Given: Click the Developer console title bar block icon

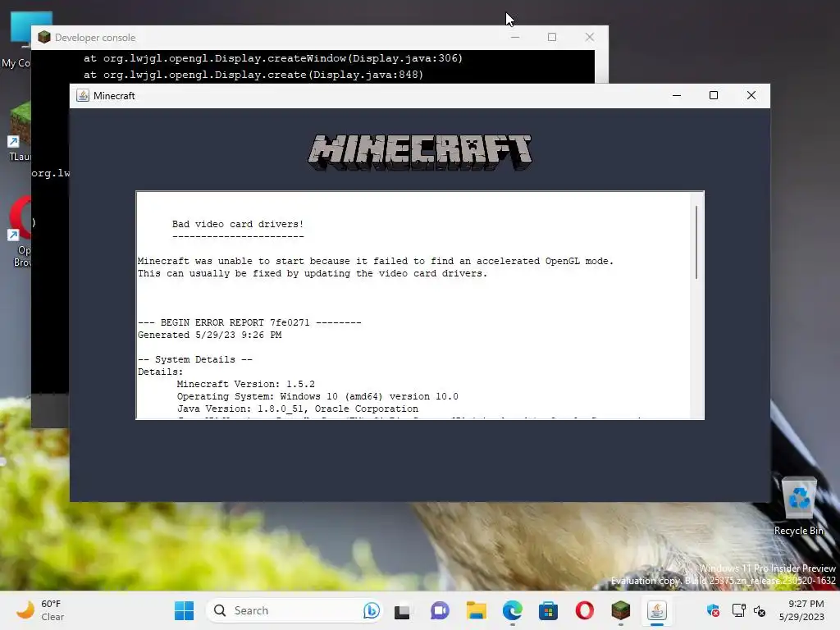Looking at the screenshot, I should tap(44, 37).
